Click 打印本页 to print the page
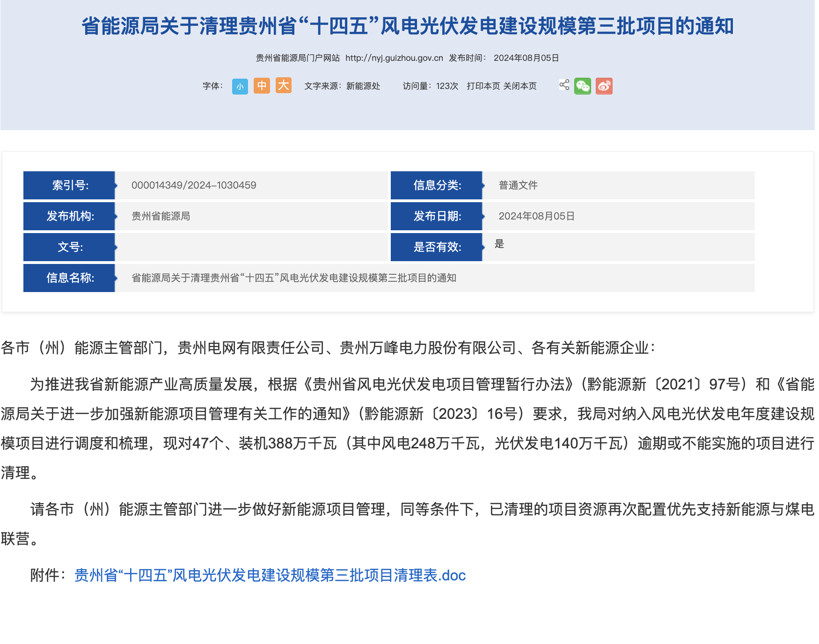 point(483,86)
